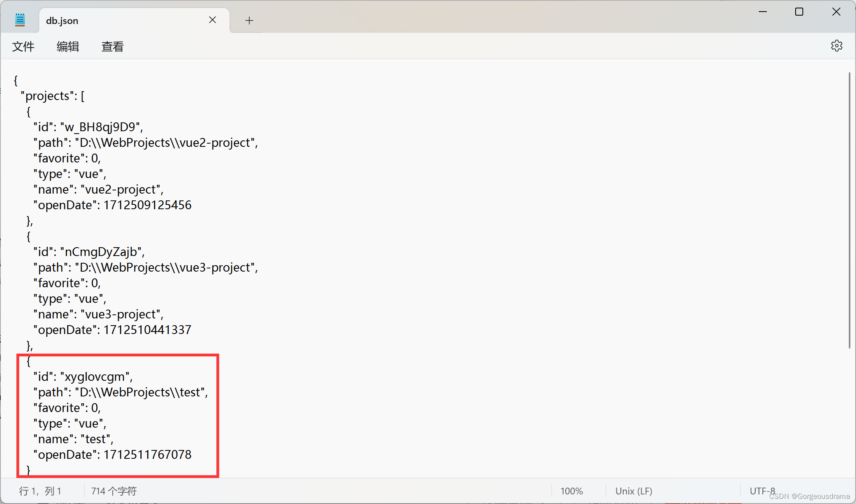The height and width of the screenshot is (504, 856).
Task: Open the 编辑 menu
Action: [x=68, y=46]
